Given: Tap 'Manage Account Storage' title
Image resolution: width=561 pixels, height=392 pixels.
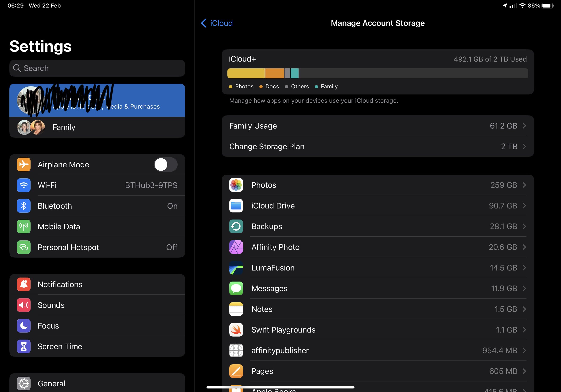Looking at the screenshot, I should point(378,23).
